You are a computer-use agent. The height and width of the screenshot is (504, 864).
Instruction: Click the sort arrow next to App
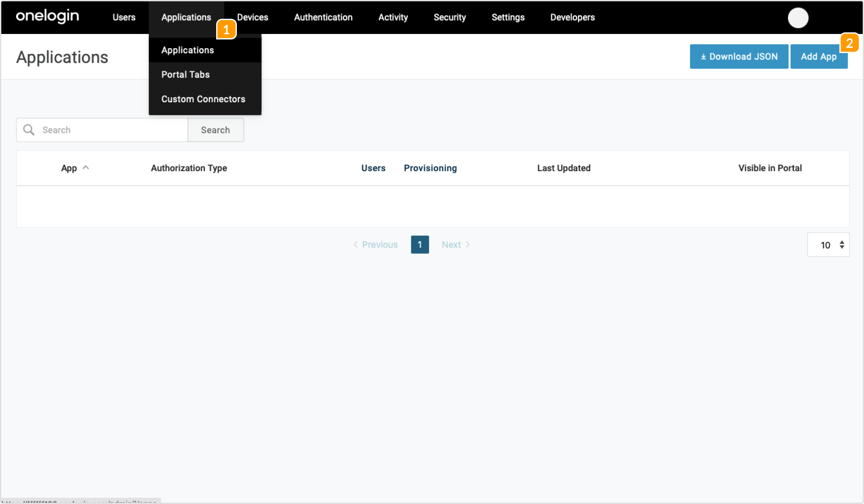(86, 168)
